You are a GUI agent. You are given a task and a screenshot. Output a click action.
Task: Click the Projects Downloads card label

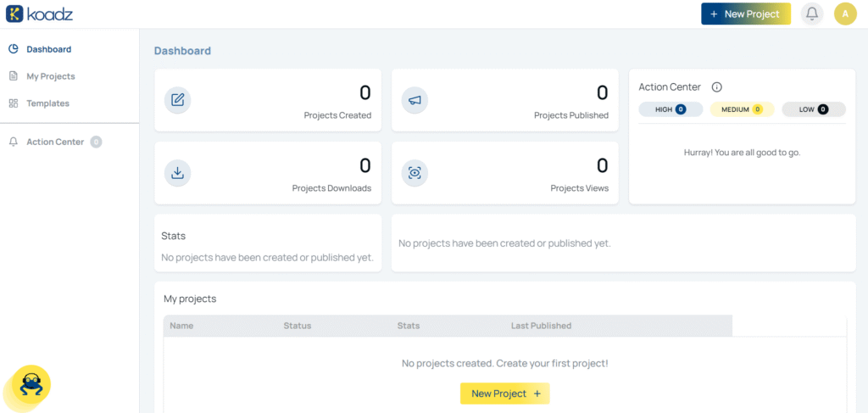(x=331, y=187)
